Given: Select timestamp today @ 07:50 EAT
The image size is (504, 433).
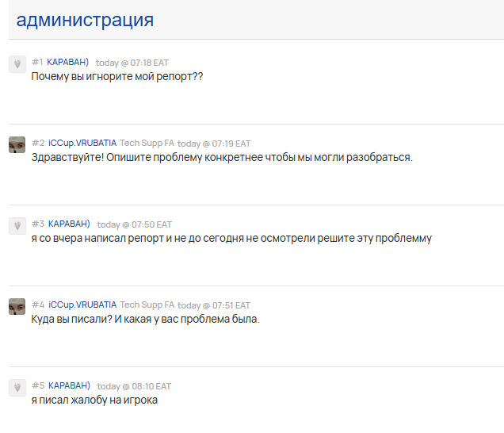Looking at the screenshot, I should coord(135,224).
